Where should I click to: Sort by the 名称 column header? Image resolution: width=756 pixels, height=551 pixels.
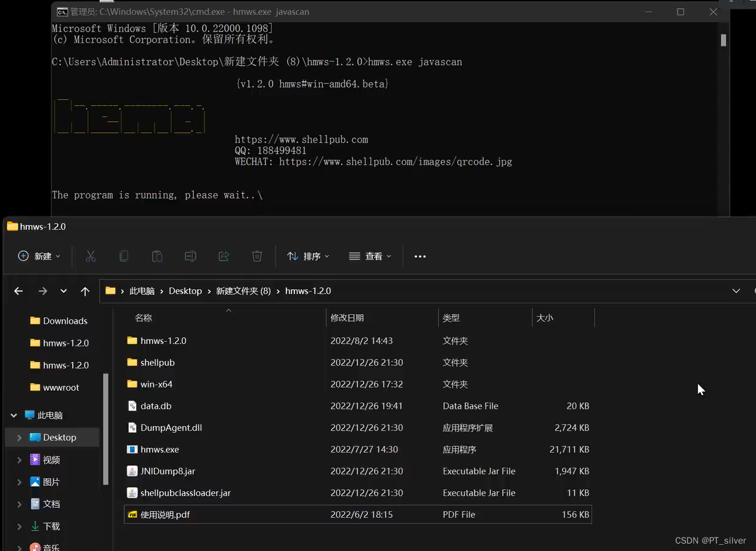143,318
